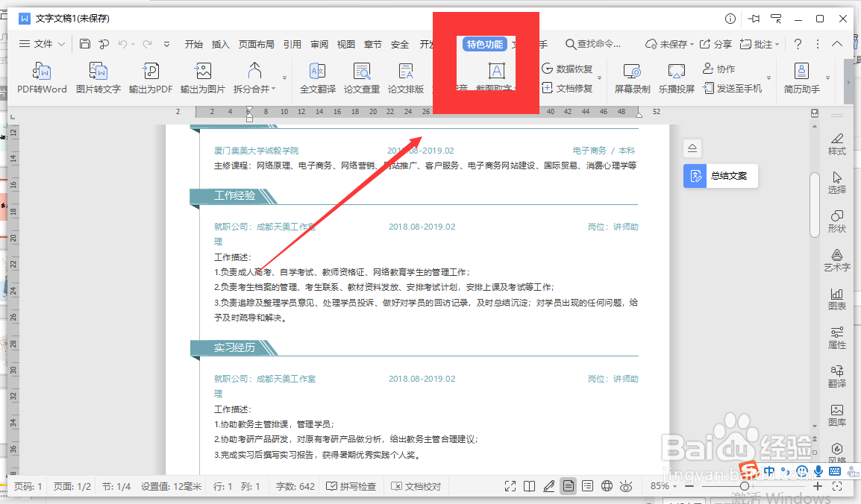Switch to web layout view
The image size is (861, 504).
(x=607, y=486)
